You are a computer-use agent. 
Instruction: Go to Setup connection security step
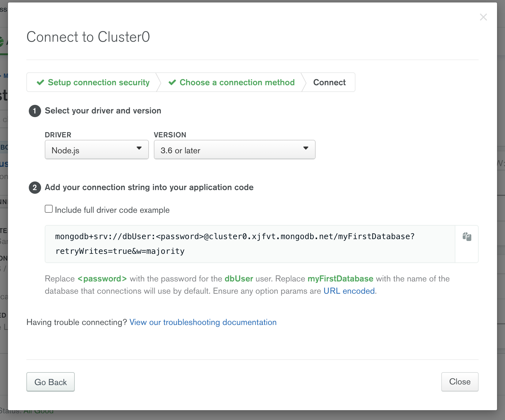coord(93,82)
